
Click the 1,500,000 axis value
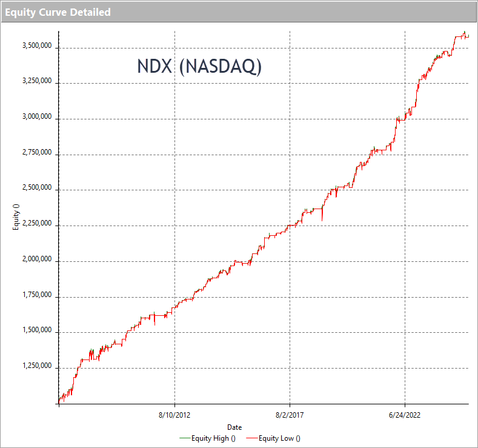37,330
